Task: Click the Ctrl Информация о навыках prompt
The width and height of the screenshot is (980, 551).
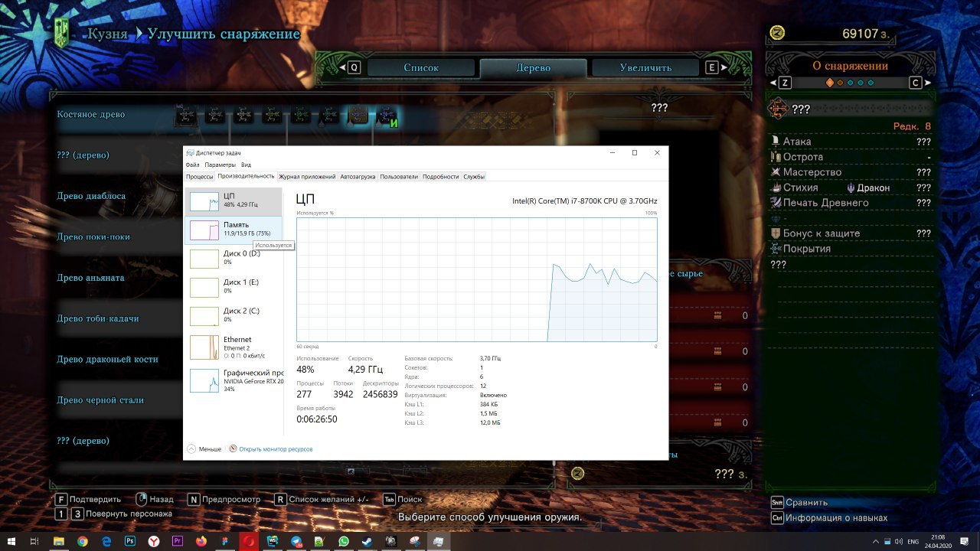Action: coord(829,518)
